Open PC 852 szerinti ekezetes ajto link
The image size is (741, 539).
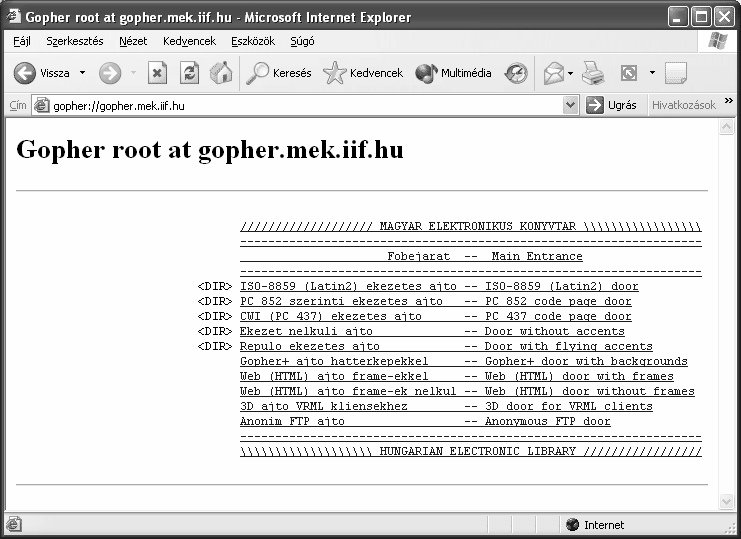(436, 301)
